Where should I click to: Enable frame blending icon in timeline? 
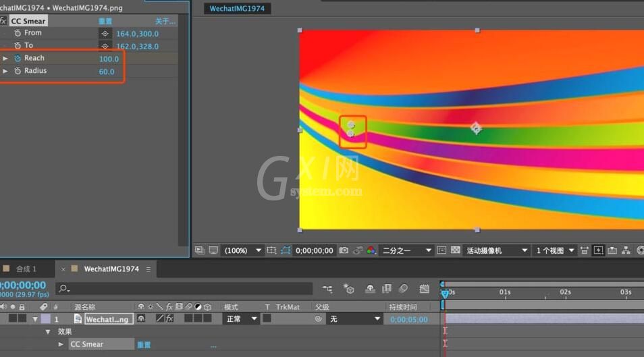[x=387, y=289]
